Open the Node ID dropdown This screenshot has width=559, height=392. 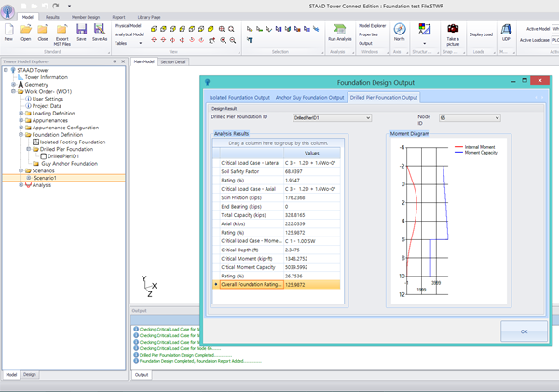pyautogui.click(x=497, y=118)
